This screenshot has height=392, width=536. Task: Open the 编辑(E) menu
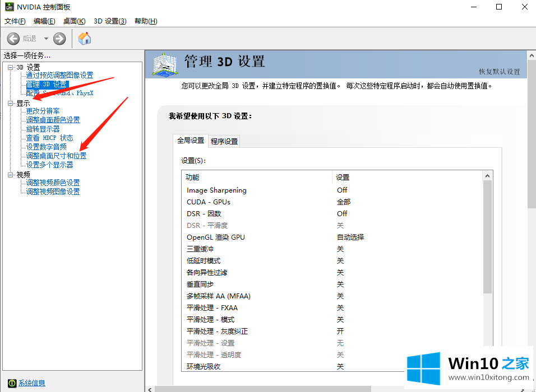point(44,21)
